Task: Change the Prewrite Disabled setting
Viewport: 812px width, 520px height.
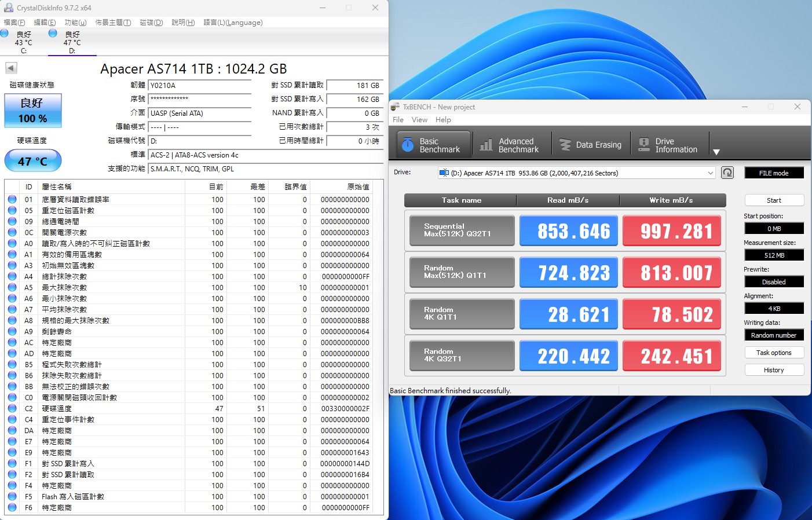Action: point(774,282)
